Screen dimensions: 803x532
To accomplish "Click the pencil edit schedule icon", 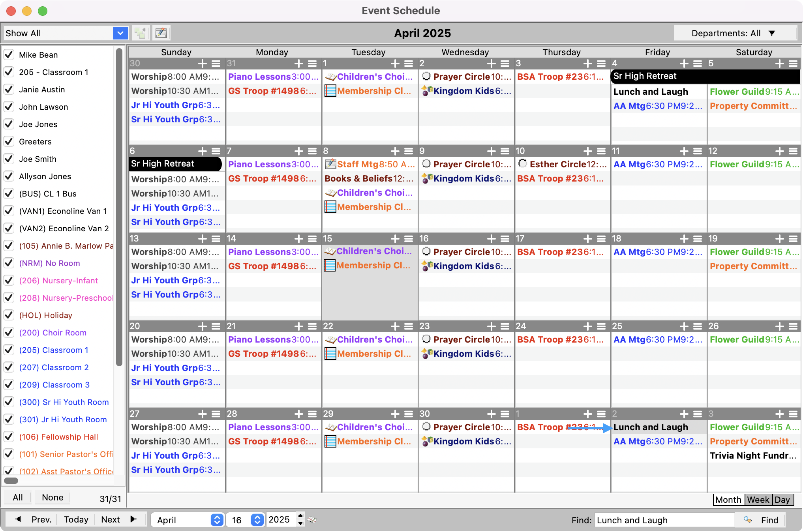I will 161,33.
